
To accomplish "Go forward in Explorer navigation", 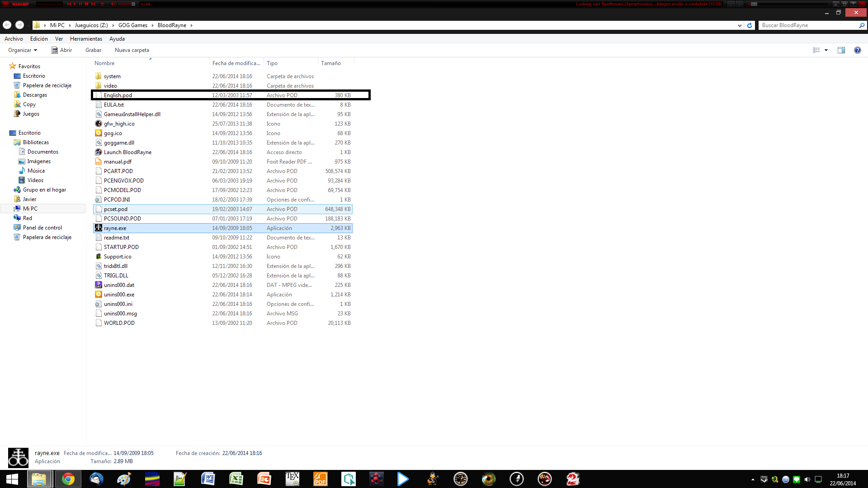I will click(19, 25).
